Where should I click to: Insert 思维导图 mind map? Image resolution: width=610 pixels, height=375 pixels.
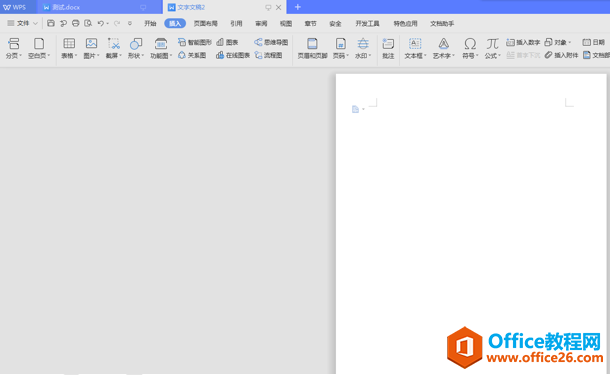[271, 42]
